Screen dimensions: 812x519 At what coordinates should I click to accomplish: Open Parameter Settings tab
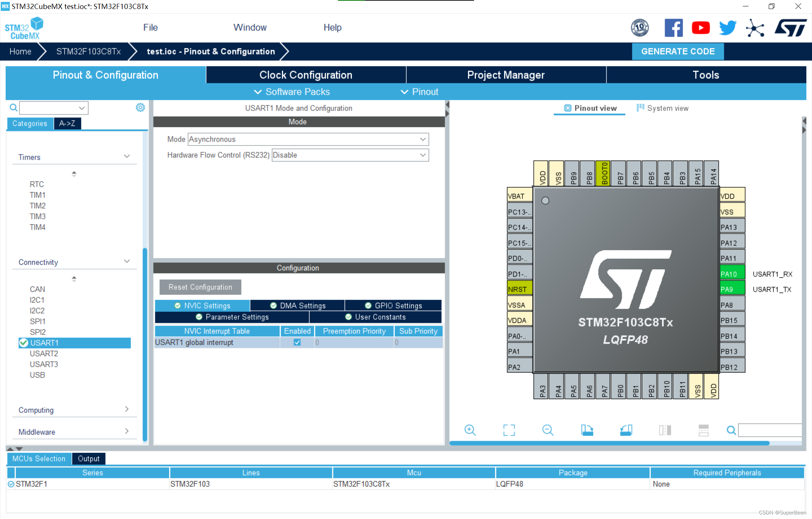(x=232, y=317)
